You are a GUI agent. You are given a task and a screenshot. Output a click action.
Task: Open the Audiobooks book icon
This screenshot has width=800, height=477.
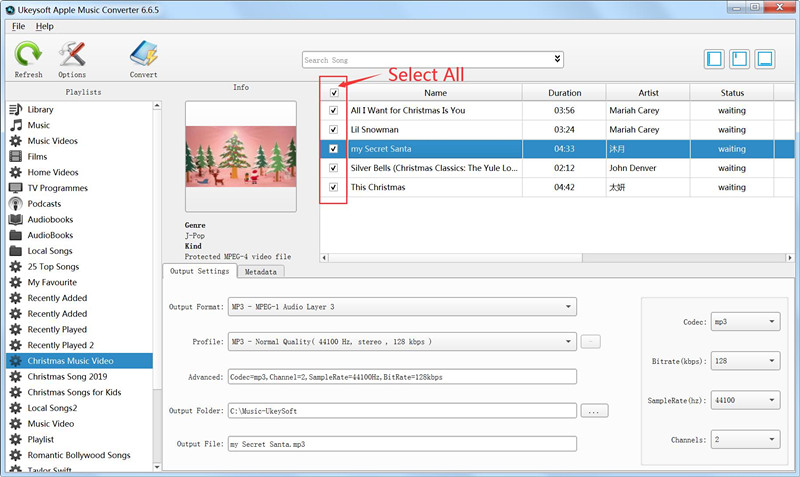16,219
